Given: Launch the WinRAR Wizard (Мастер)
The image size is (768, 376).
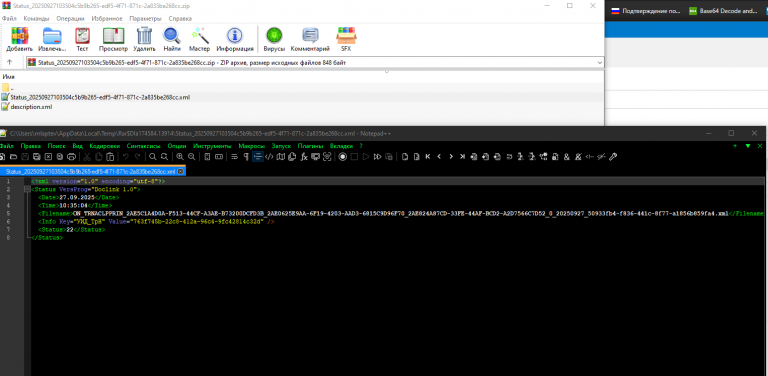Looking at the screenshot, I should point(199,39).
